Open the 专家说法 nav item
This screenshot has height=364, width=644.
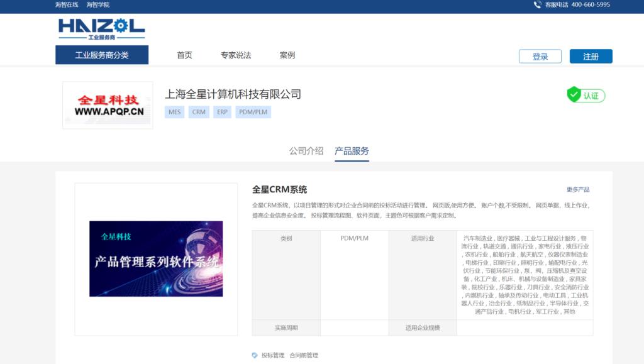236,55
